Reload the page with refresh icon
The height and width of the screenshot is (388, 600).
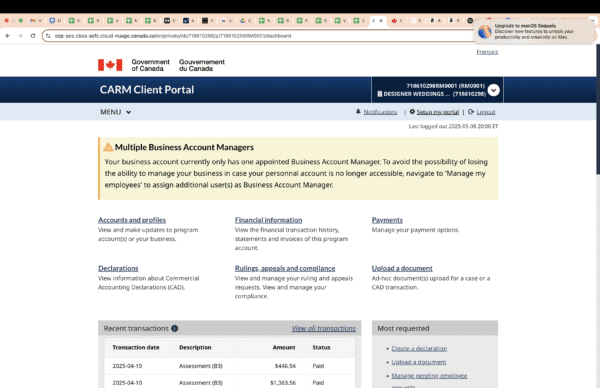(33, 36)
